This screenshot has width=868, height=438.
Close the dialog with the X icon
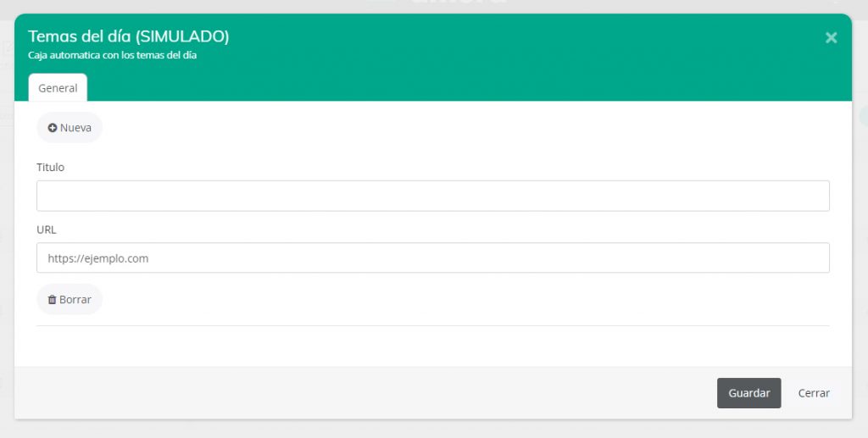click(831, 37)
